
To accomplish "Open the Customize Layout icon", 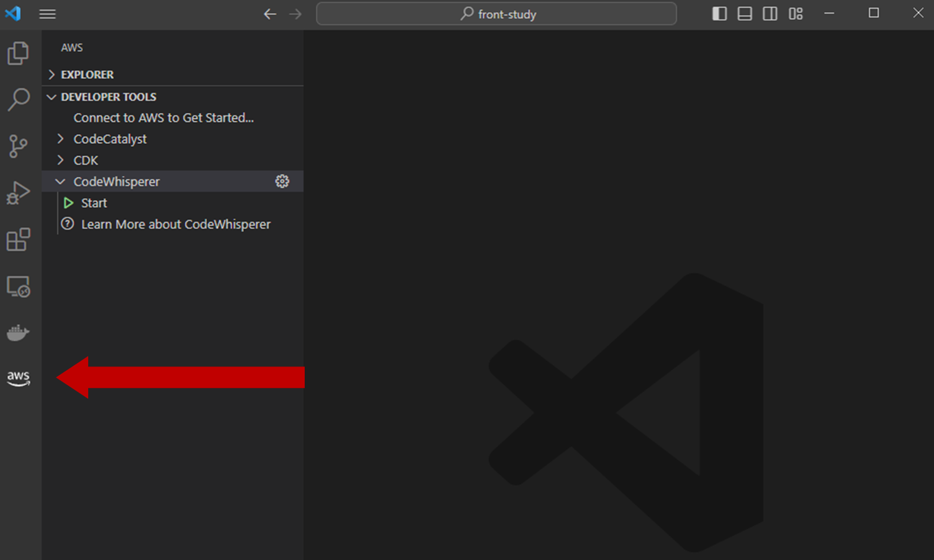I will coord(796,14).
